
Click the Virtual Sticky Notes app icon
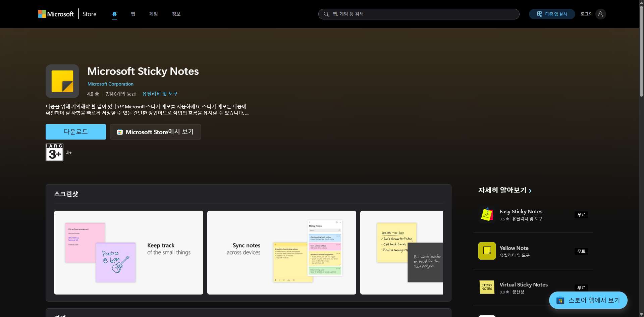(x=487, y=287)
